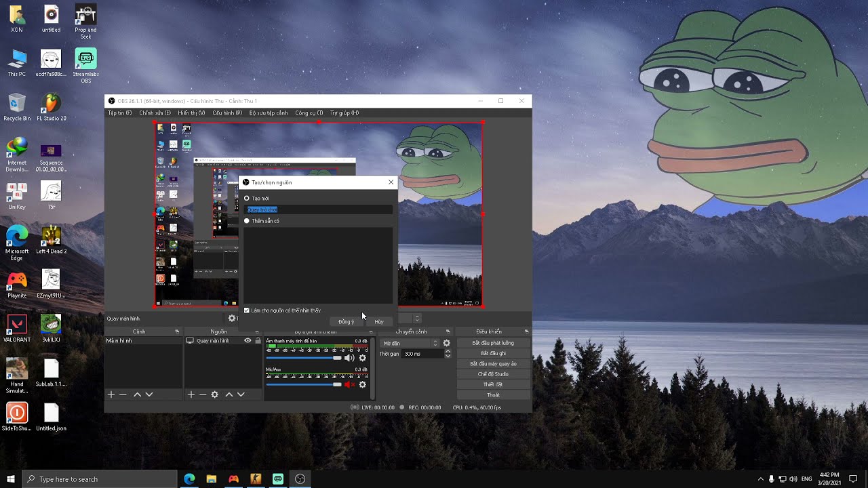Click the Thời gian duration stepper arrows

448,354
